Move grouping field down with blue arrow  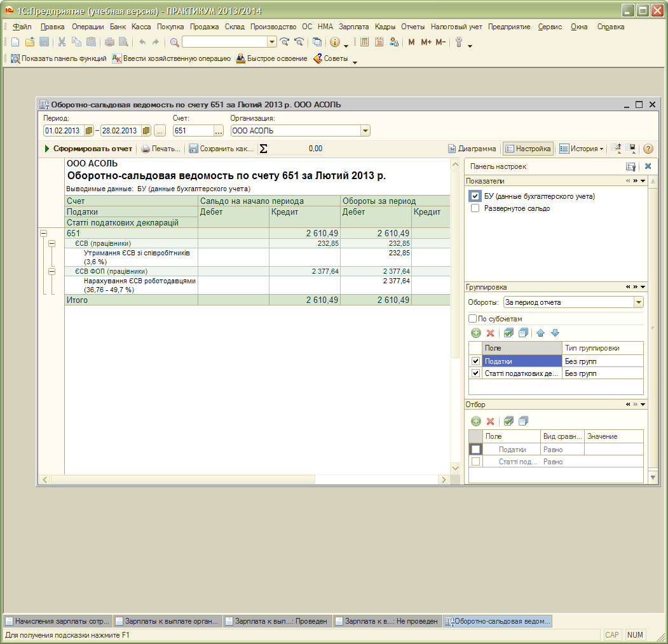[555, 333]
